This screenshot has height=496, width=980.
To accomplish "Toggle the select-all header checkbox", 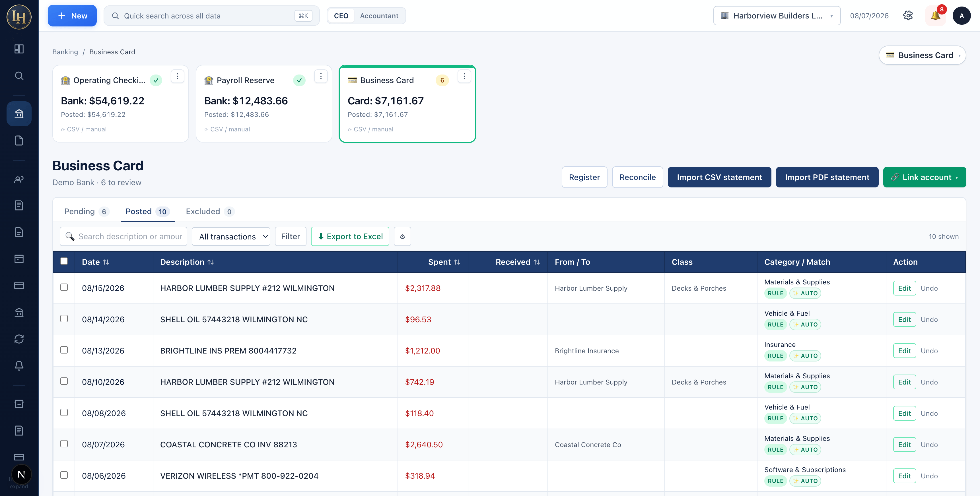I will (x=64, y=261).
